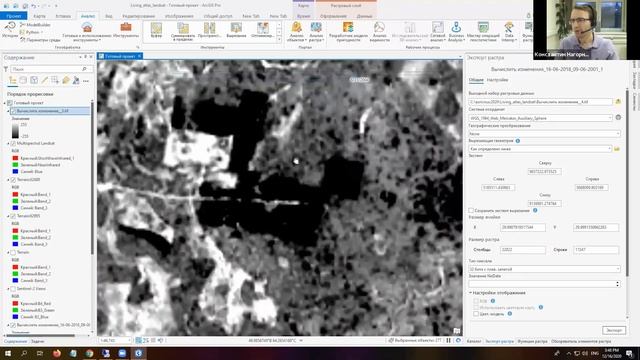Enable the Sentinel-2 Views layer checkbox

13,289
